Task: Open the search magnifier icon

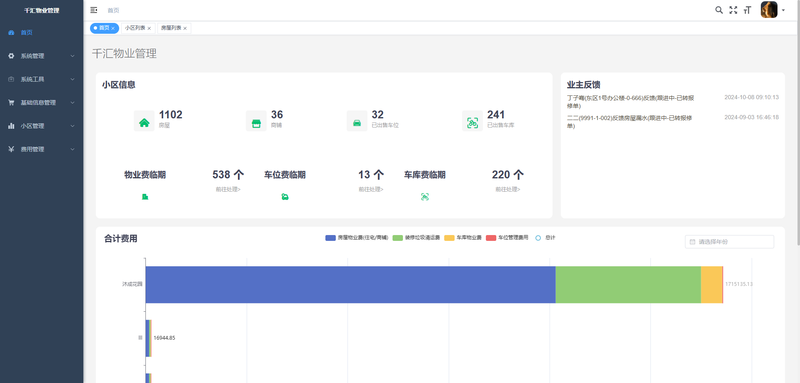Action: [719, 10]
